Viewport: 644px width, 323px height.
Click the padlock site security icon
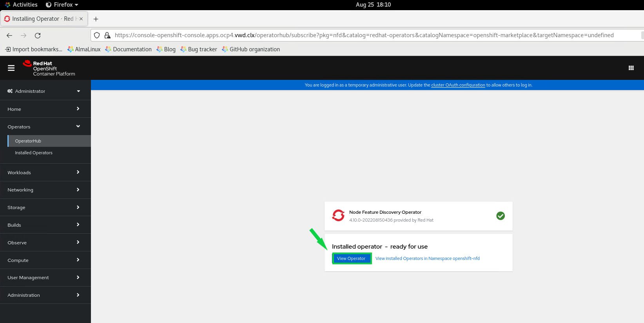(107, 35)
